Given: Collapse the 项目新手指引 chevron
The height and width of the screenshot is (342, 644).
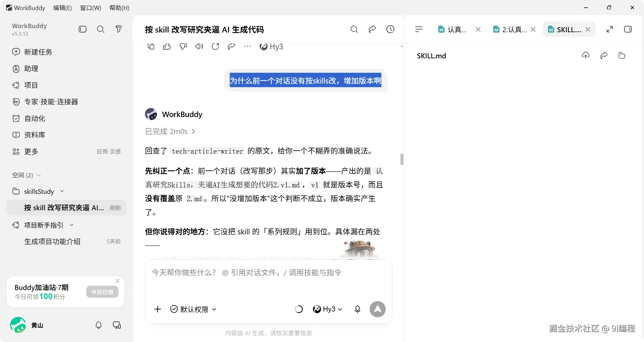Looking at the screenshot, I should point(71,225).
